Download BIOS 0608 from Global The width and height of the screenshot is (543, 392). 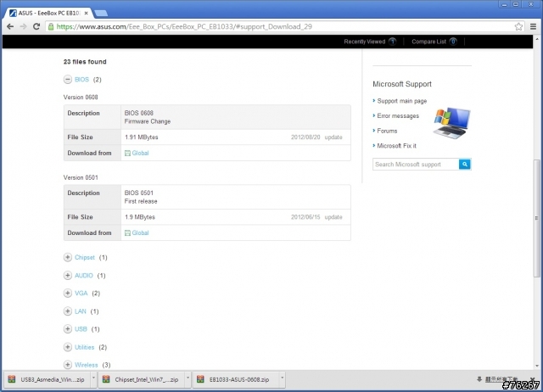(140, 153)
